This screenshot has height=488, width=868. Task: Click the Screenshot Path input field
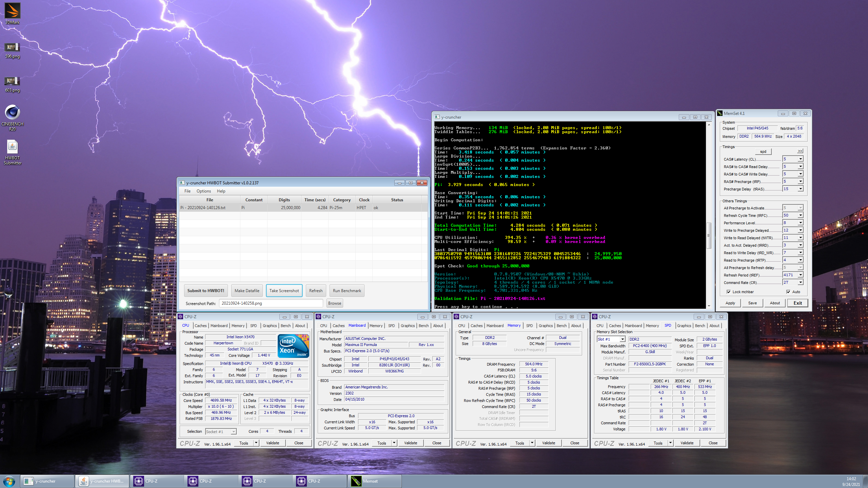pos(271,303)
